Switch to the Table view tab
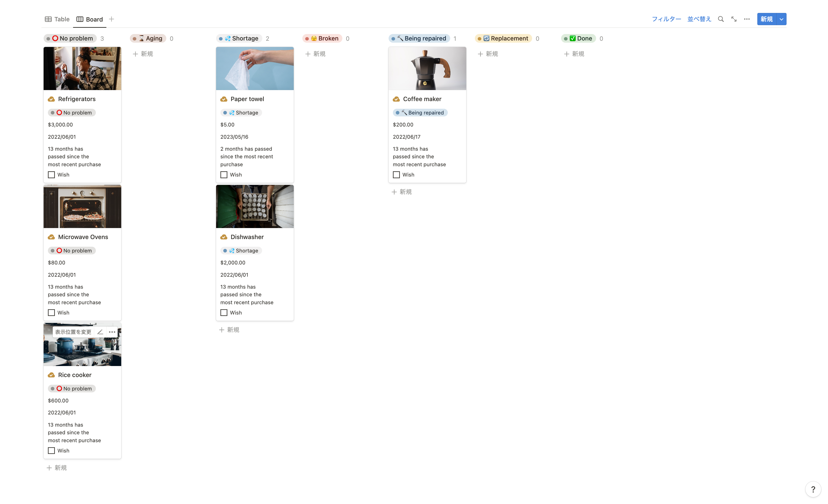This screenshot has height=504, width=828. pos(57,19)
